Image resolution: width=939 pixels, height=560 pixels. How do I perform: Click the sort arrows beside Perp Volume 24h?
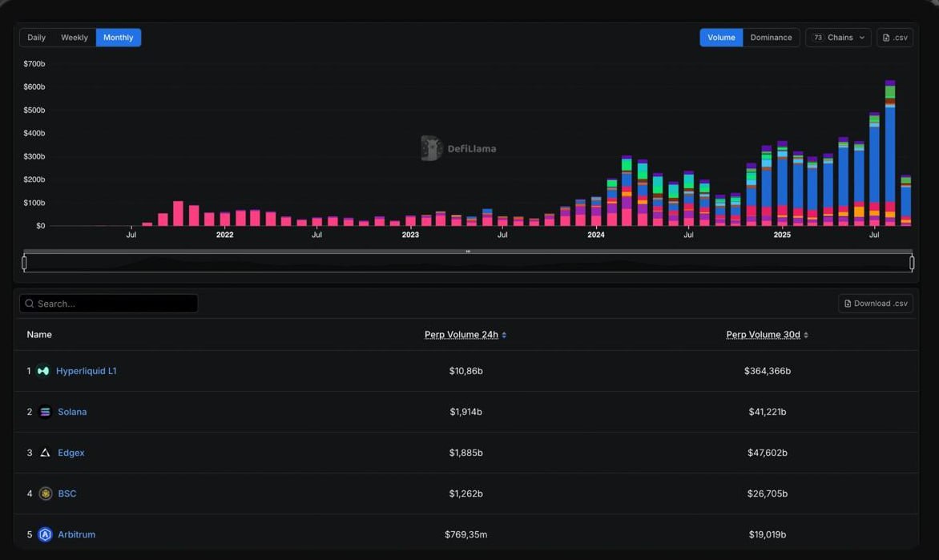tap(504, 335)
